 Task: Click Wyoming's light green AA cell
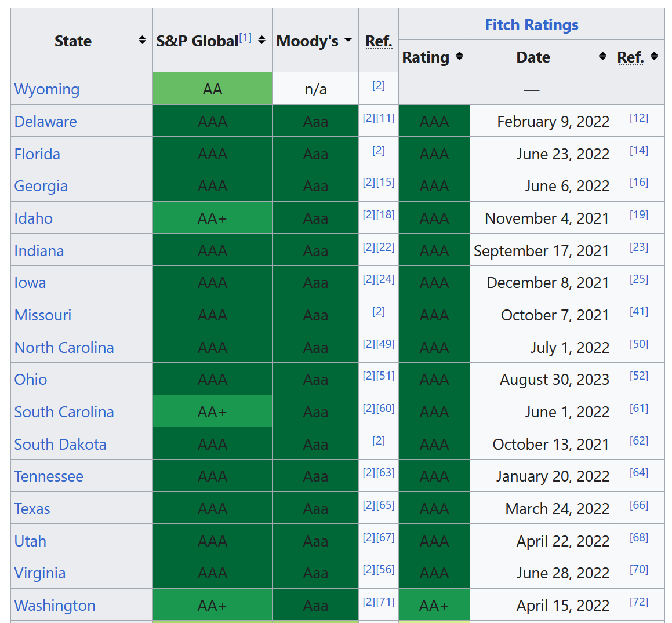[x=212, y=89]
